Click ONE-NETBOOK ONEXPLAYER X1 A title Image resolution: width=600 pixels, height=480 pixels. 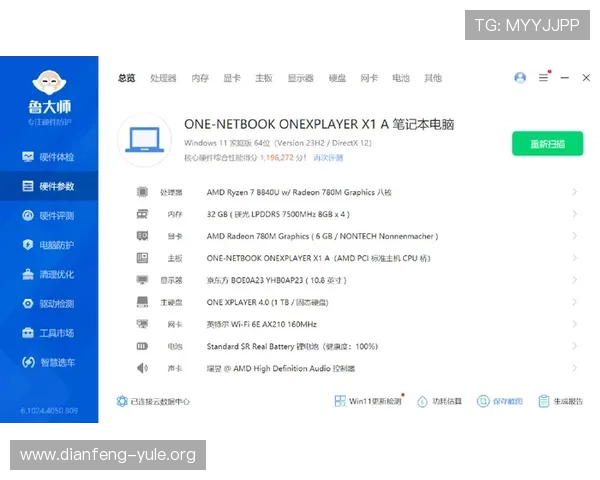coord(319,124)
